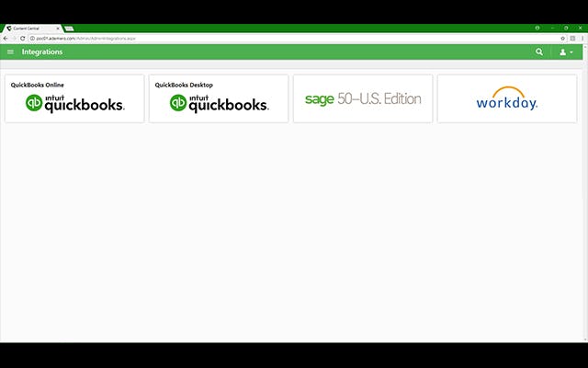This screenshot has height=368, width=588.
Task: Open the QuickBooks Desktop integration card
Action: pos(219,98)
